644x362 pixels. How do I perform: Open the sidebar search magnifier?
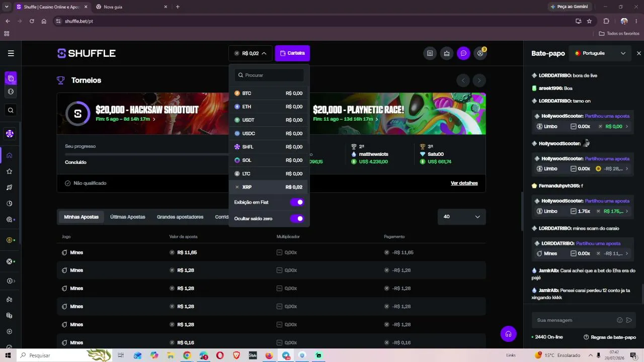point(11,110)
